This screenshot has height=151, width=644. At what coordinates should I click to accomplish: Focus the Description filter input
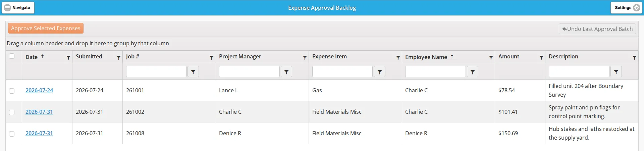579,71
